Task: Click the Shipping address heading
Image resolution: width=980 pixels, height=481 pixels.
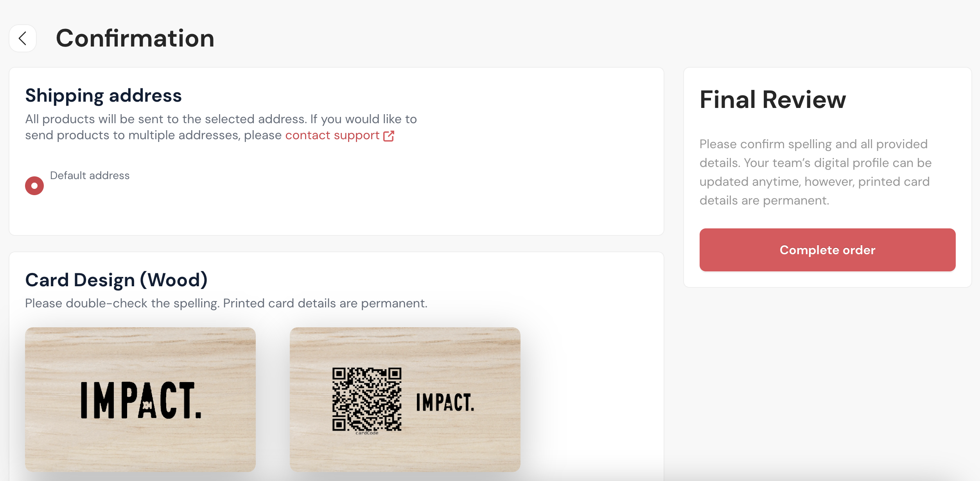Action: (103, 95)
